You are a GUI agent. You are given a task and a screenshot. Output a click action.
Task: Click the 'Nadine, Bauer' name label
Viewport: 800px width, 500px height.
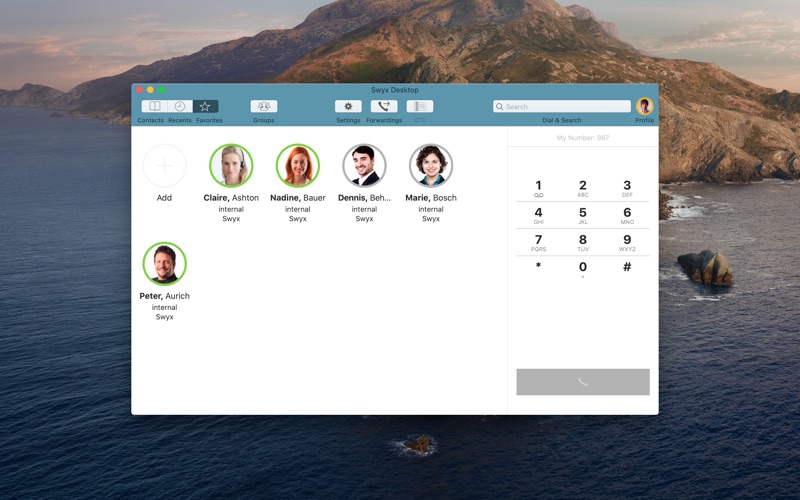298,198
